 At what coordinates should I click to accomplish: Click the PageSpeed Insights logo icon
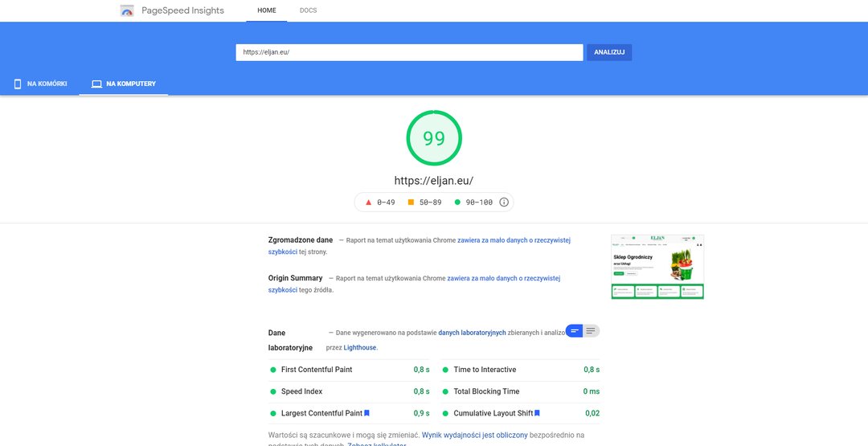pyautogui.click(x=127, y=10)
